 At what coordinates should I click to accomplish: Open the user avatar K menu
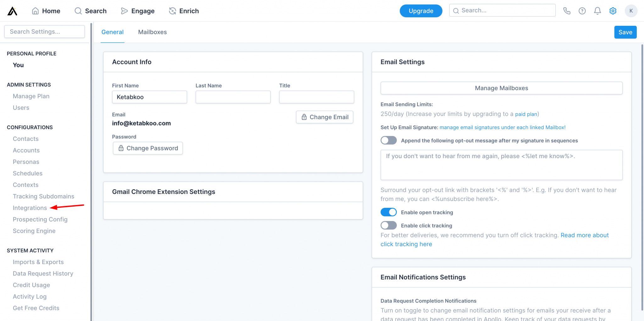point(631,11)
